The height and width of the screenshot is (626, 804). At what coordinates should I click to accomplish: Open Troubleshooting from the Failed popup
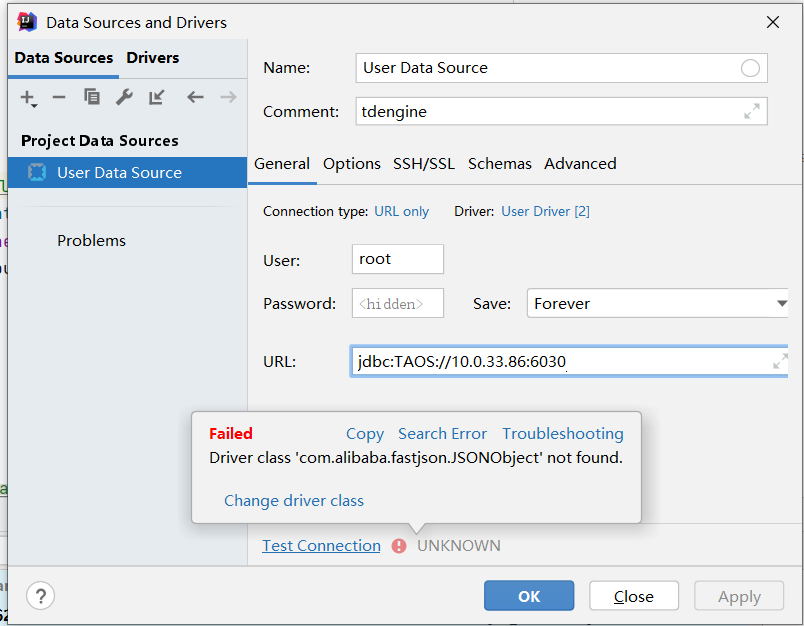pyautogui.click(x=562, y=434)
